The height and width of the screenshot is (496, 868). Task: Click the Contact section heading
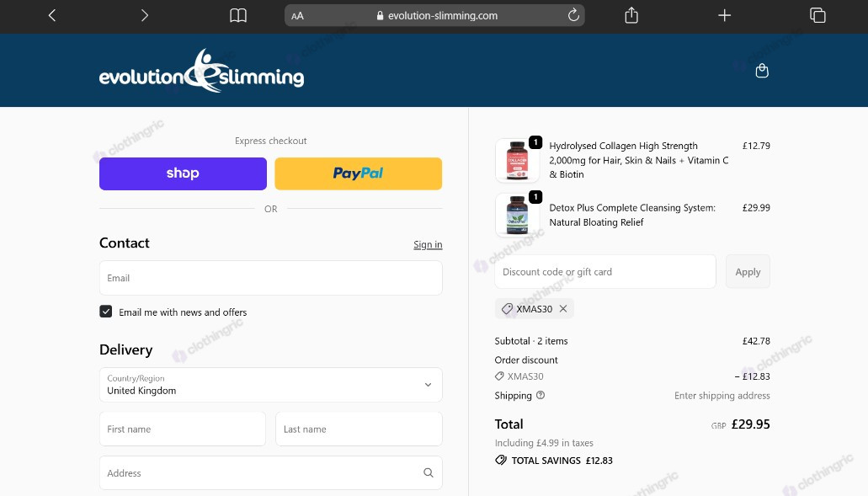[x=125, y=243]
